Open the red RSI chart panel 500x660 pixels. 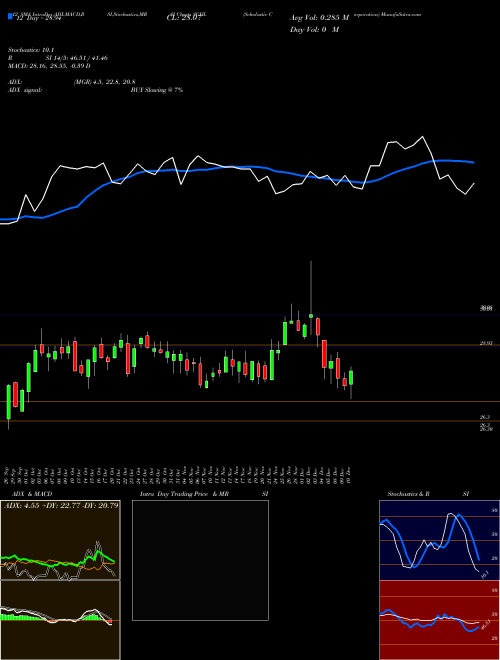click(x=439, y=620)
